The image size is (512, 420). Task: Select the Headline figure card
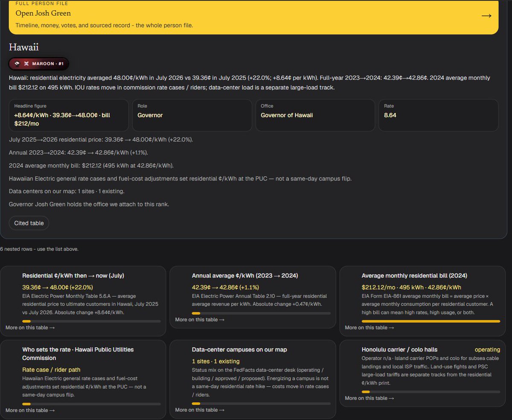coord(69,115)
